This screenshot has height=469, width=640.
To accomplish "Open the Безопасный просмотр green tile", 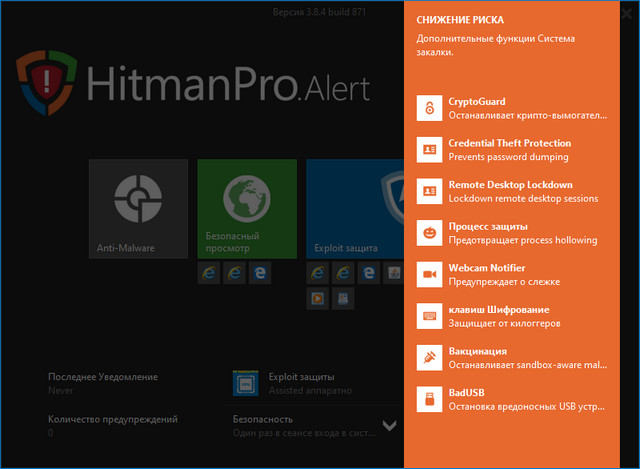I will click(x=247, y=209).
